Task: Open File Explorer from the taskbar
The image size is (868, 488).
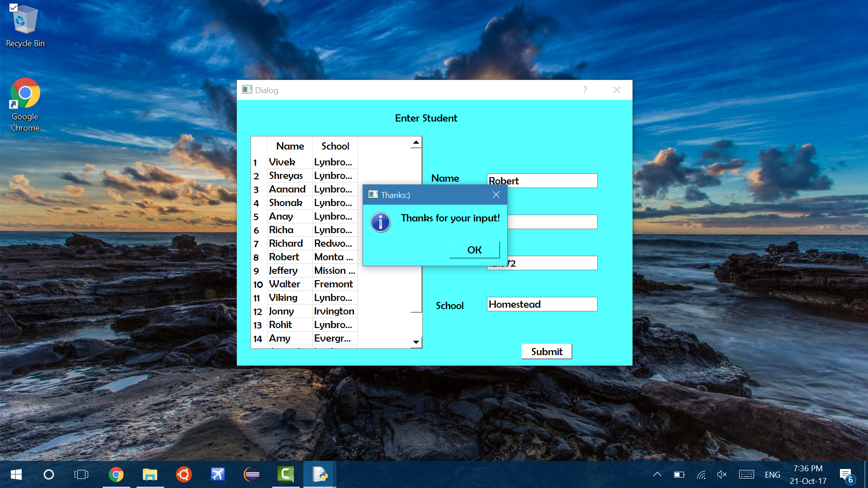Action: click(x=150, y=474)
